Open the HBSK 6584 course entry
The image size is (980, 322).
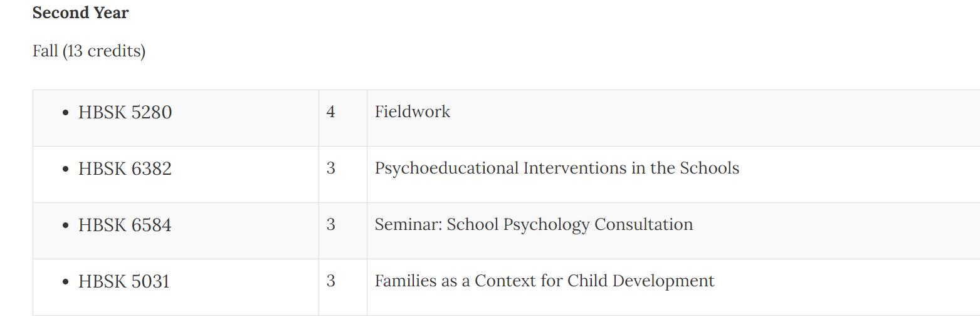(x=125, y=225)
